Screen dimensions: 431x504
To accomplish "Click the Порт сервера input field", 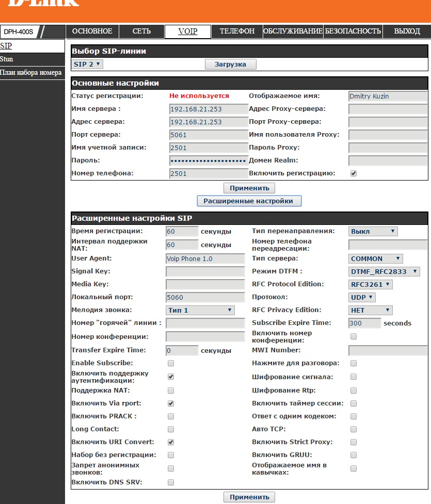I will [x=209, y=135].
